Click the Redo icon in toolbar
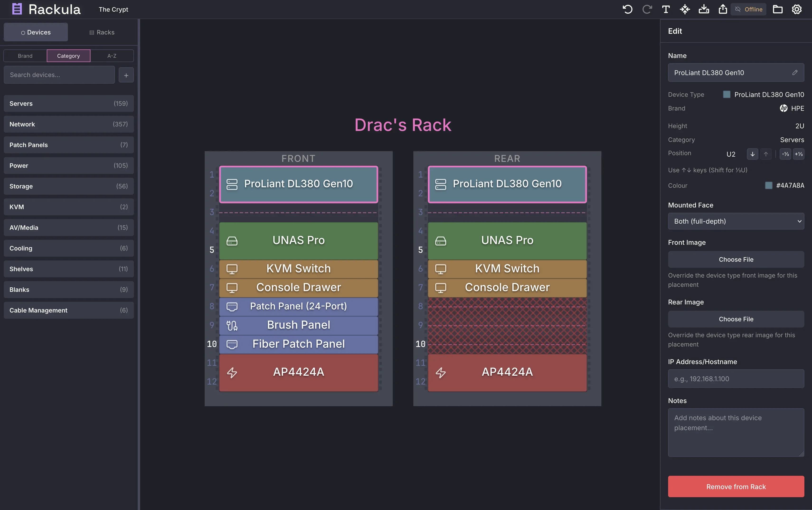Image resolution: width=812 pixels, height=510 pixels. pyautogui.click(x=647, y=9)
